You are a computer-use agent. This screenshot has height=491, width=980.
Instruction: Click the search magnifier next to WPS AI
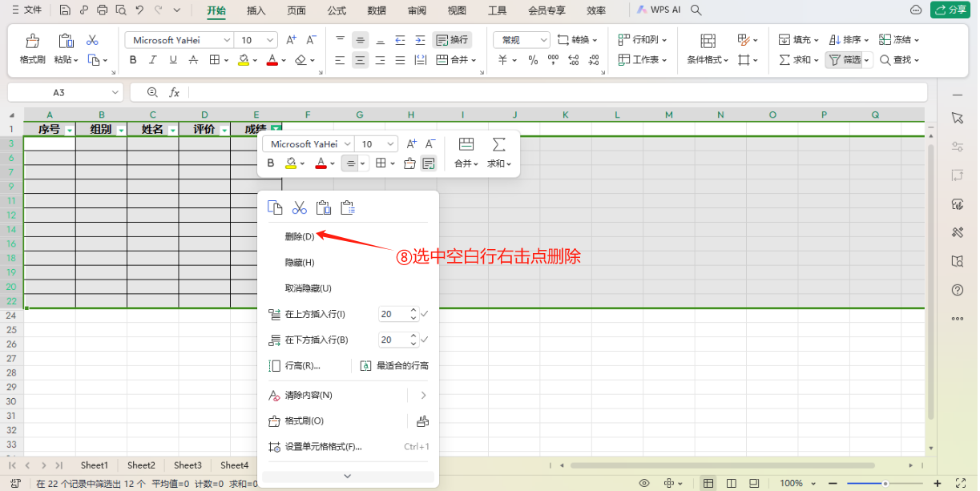click(x=696, y=10)
